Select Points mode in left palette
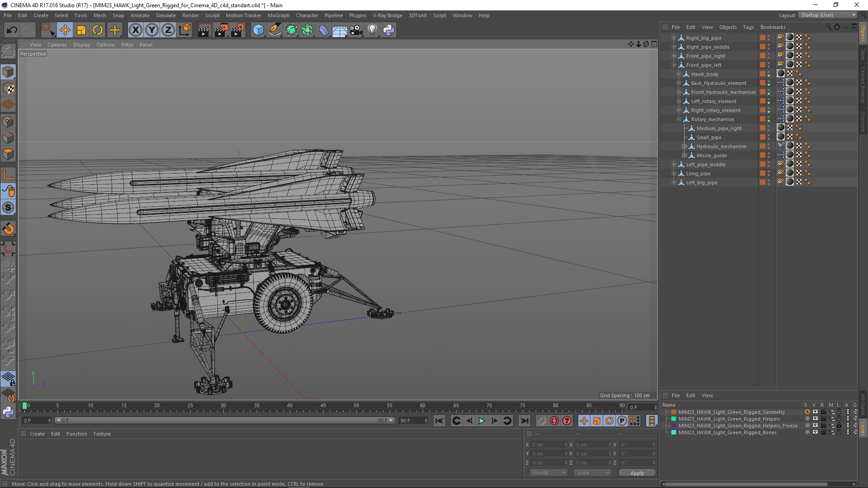Viewport: 868px width, 488px height. pos(8,121)
